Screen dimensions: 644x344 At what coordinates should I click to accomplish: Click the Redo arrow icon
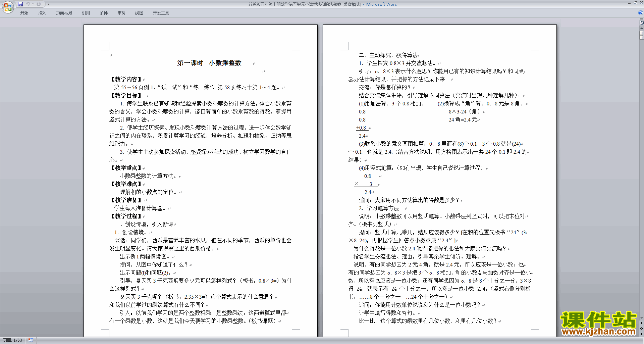(39, 4)
